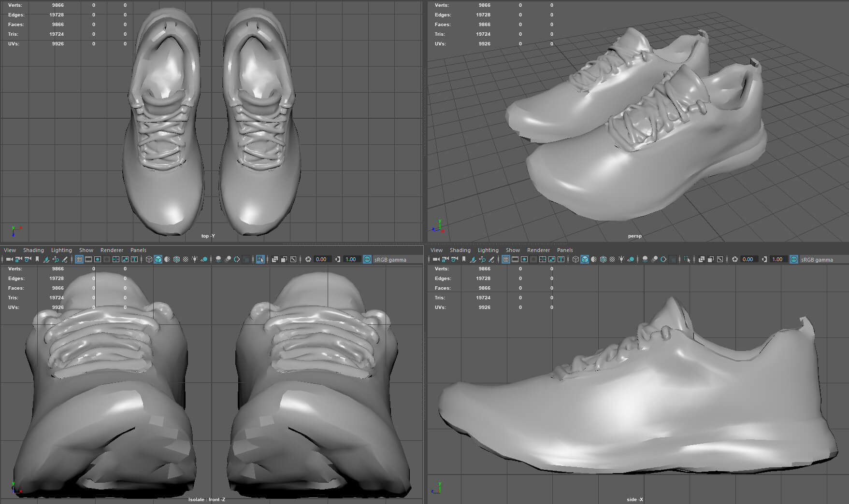Click exposure value field in front panel
Viewport: 849px width, 504px height.
coord(321,260)
